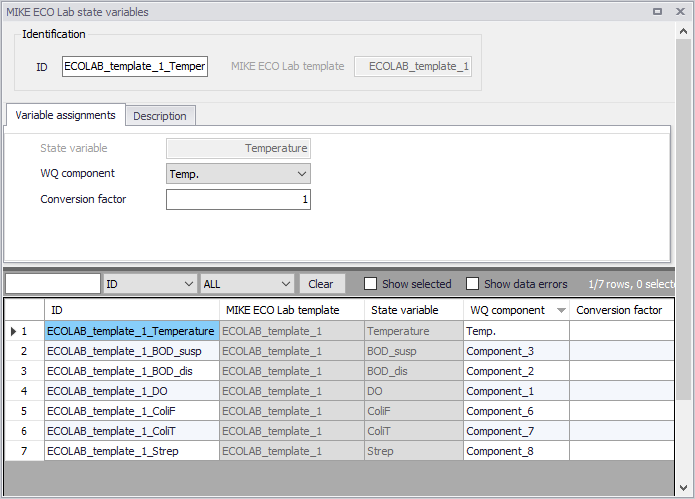Select row header number 3
The image size is (695, 499).
(x=24, y=371)
